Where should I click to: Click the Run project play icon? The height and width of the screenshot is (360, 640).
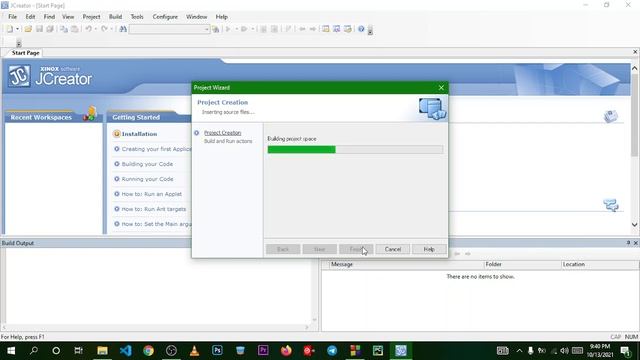tap(228, 29)
